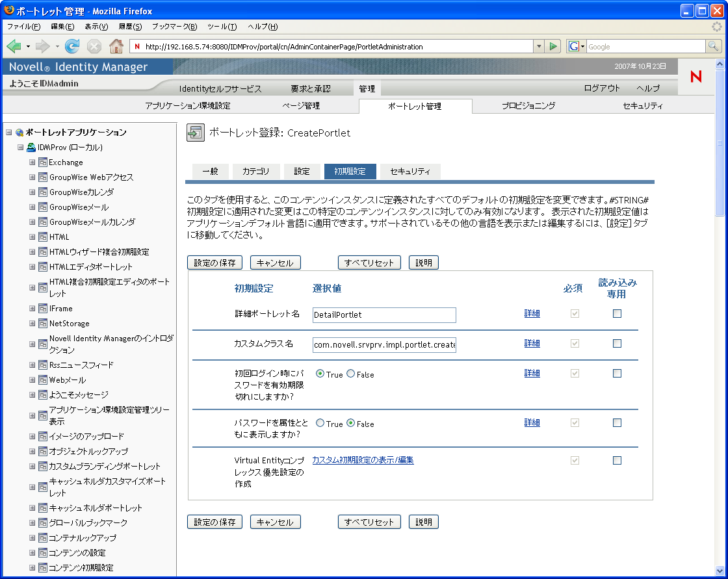Click the red Novell N logo
This screenshot has width=728, height=579.
(695, 76)
